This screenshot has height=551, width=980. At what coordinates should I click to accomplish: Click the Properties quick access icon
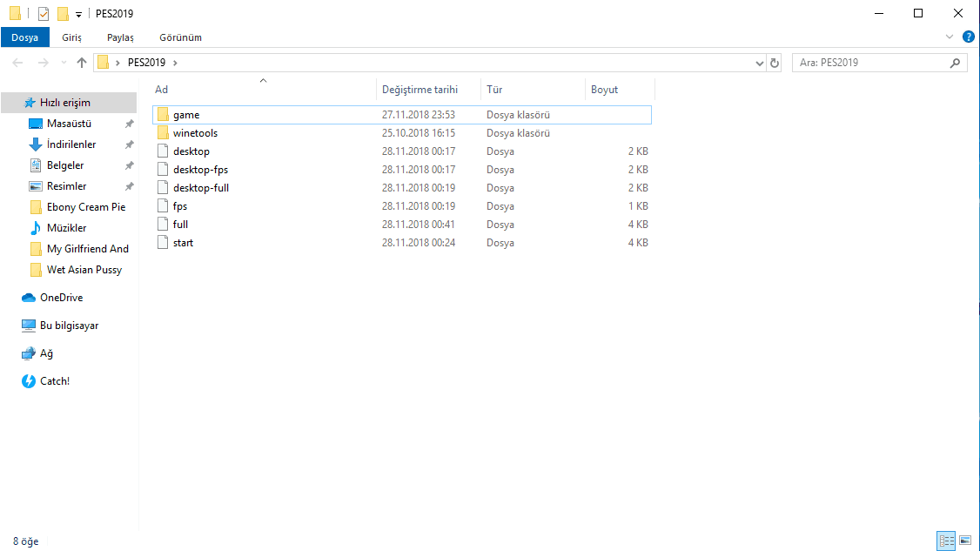44,13
